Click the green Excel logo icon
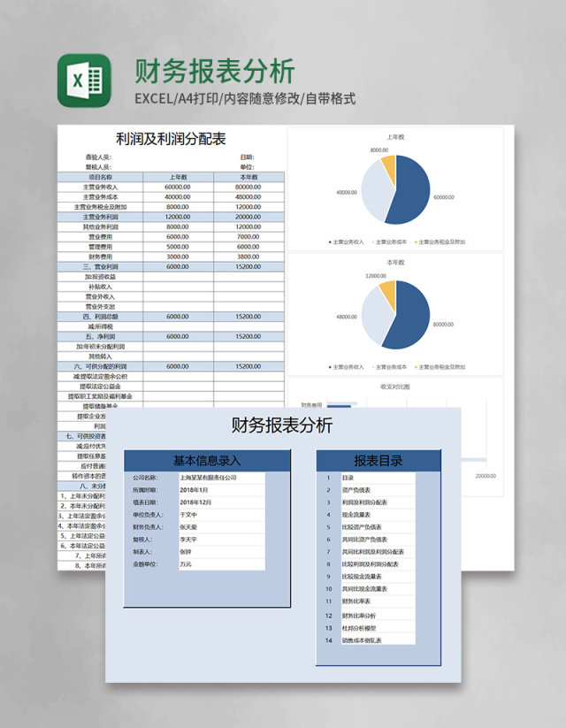The height and width of the screenshot is (728, 566). pyautogui.click(x=84, y=80)
